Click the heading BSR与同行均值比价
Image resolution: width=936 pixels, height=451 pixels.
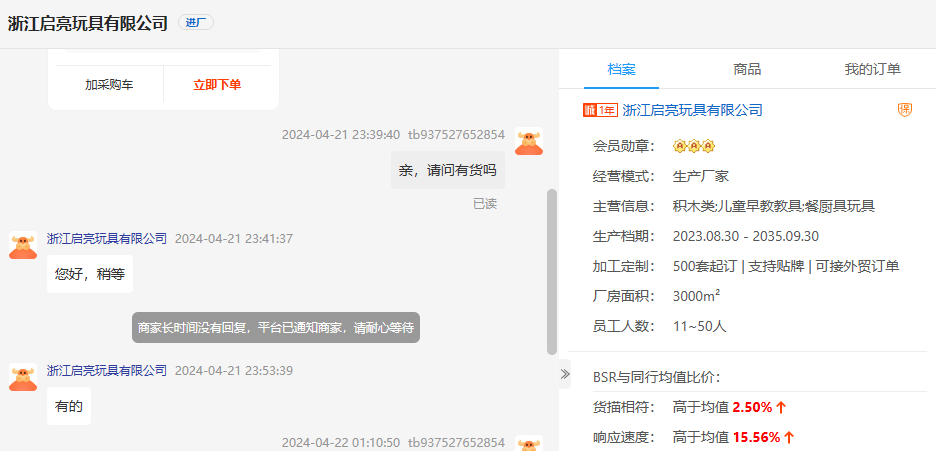[657, 377]
